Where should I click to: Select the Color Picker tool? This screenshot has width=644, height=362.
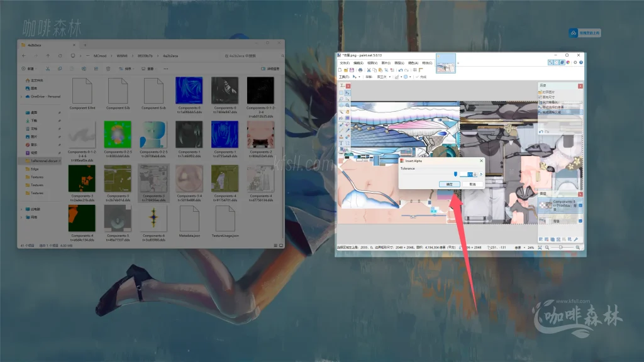pos(347,131)
